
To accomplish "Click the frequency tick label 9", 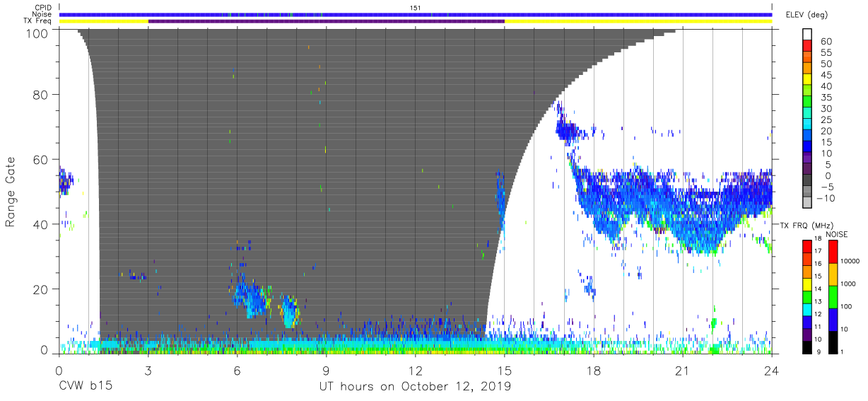I will [x=819, y=351].
